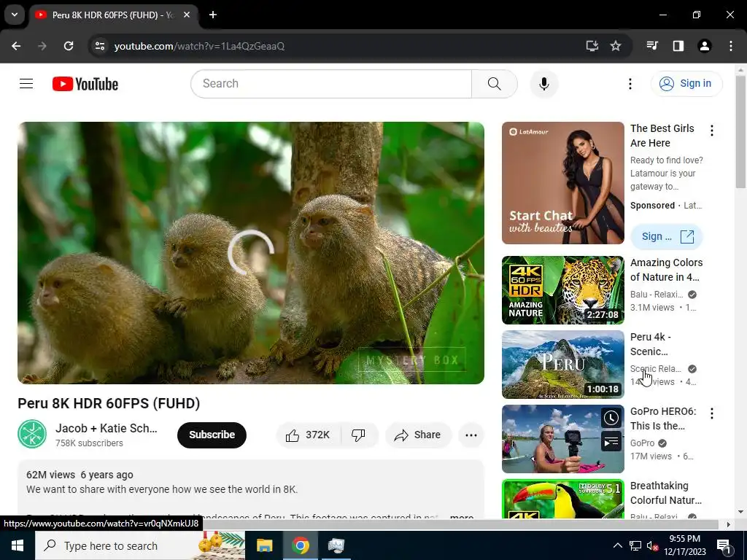This screenshot has height=560, width=747.
Task: Click the search magnifier button
Action: (x=494, y=84)
